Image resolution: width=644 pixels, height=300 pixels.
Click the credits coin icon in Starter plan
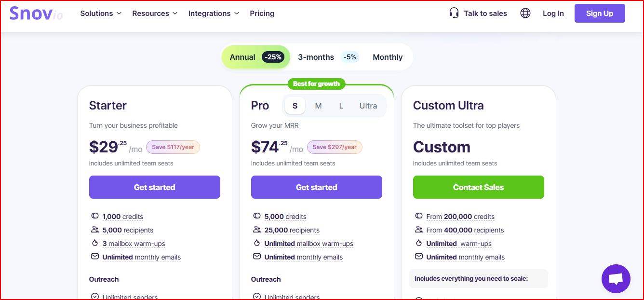coord(95,216)
